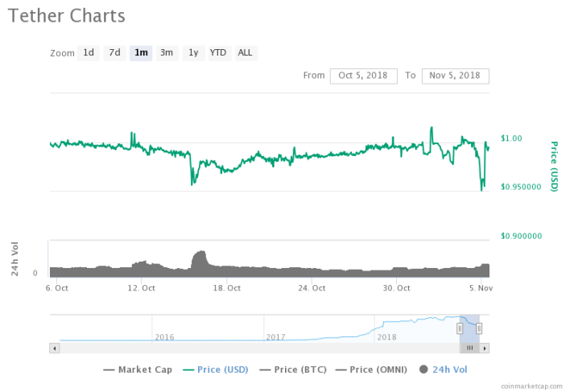This screenshot has width=570, height=392.
Task: Click the 2017 area in navigator
Action: tap(275, 337)
